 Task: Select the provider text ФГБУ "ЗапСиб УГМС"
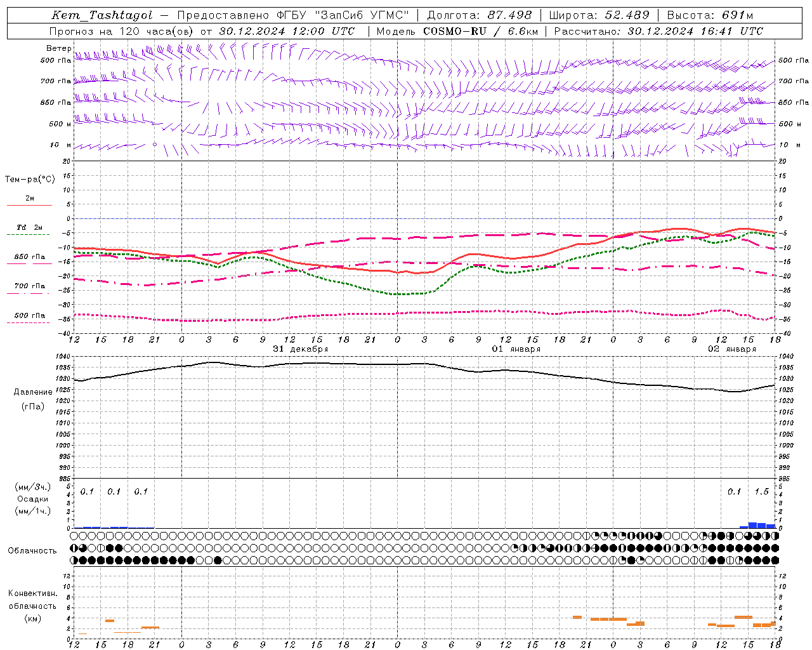click(x=343, y=16)
